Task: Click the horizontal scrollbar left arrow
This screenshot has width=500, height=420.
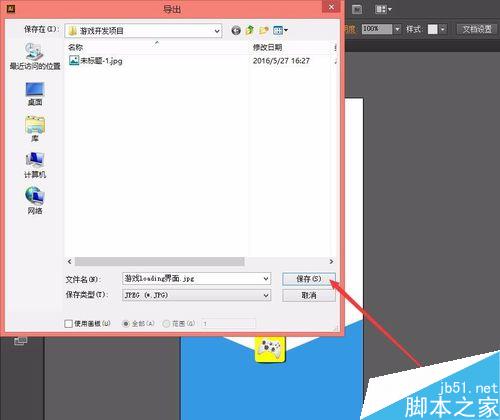Action: tap(69, 262)
